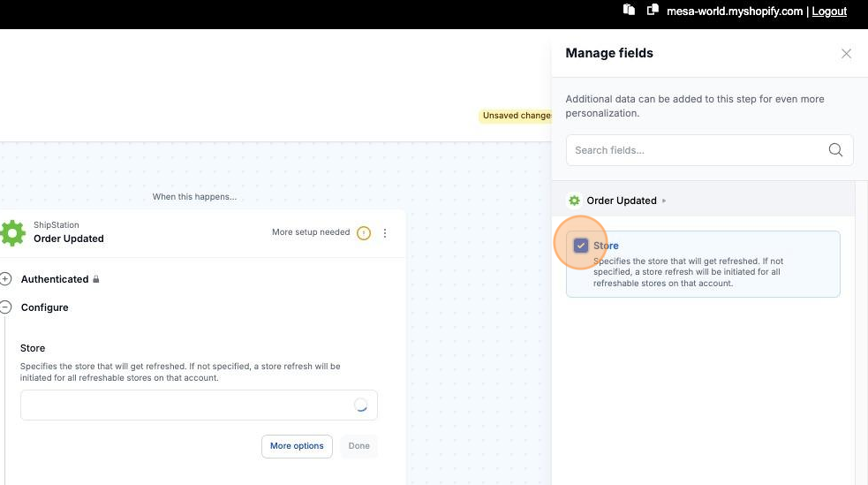Select the Store field title in Manage fields
Image resolution: width=868 pixels, height=485 pixels.
click(x=606, y=246)
